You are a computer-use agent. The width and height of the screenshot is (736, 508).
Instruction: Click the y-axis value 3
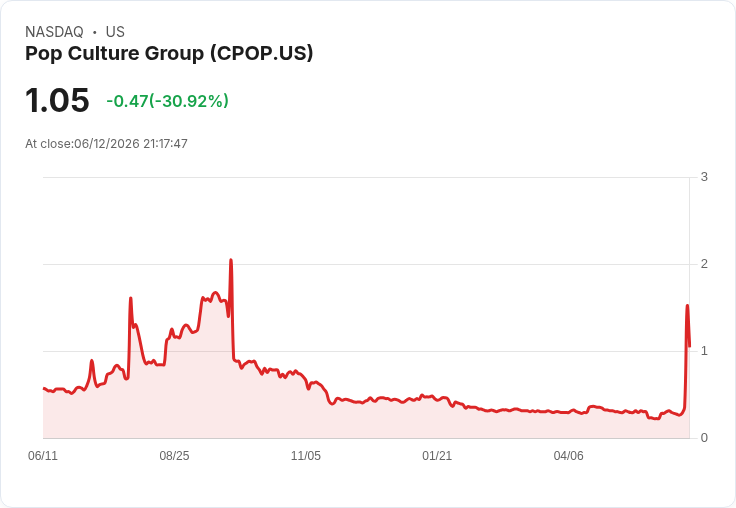(704, 177)
